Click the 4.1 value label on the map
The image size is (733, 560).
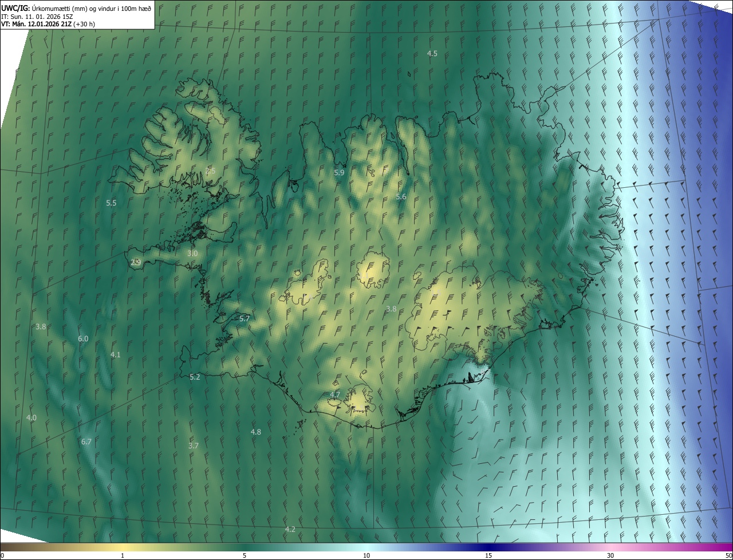(115, 354)
